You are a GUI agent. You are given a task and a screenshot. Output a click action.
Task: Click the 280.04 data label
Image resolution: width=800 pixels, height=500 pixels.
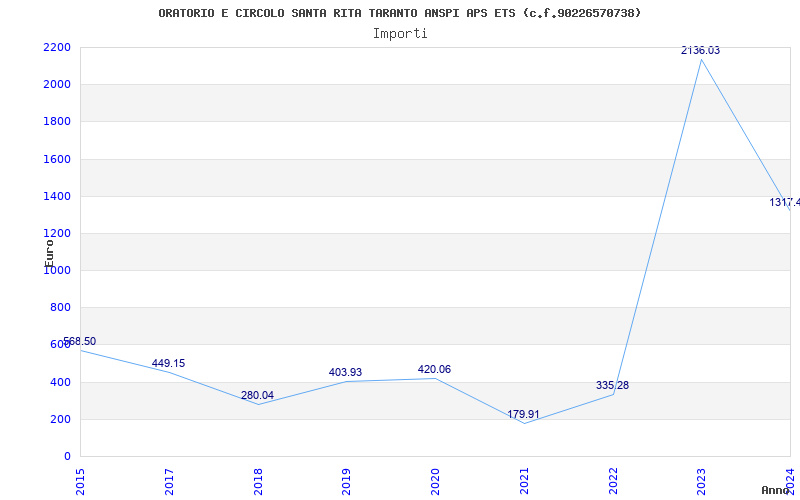(257, 395)
